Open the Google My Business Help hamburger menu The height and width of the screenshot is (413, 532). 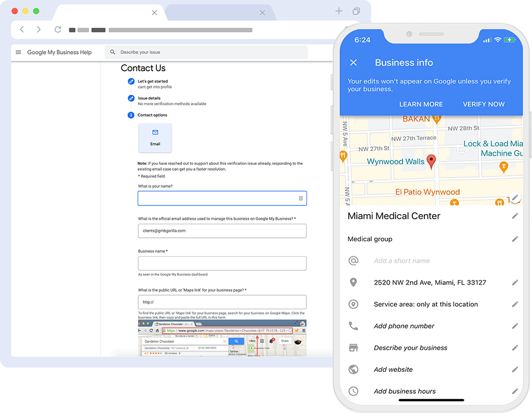tap(18, 52)
